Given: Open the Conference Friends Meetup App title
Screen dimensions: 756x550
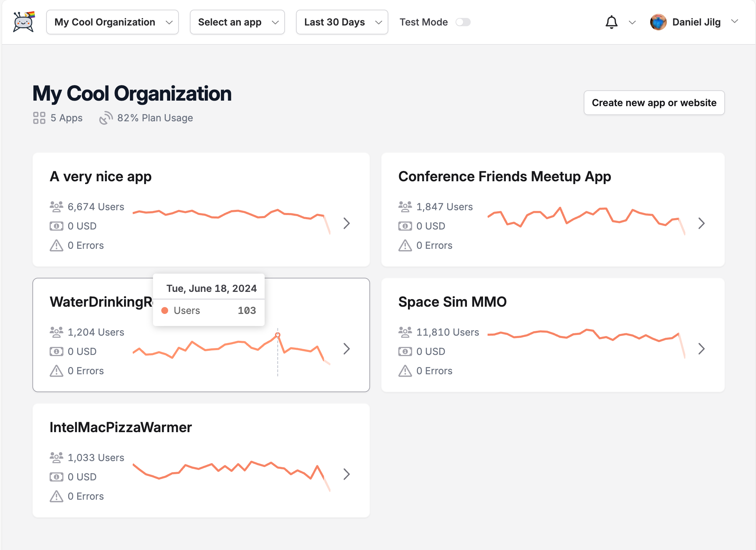Looking at the screenshot, I should point(504,176).
